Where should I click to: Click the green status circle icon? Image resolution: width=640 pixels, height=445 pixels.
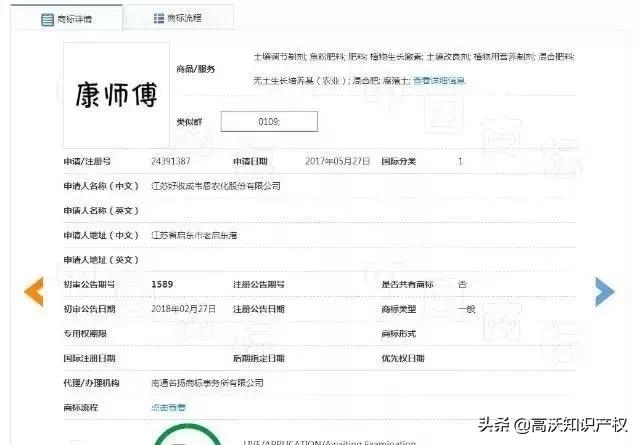(x=188, y=435)
